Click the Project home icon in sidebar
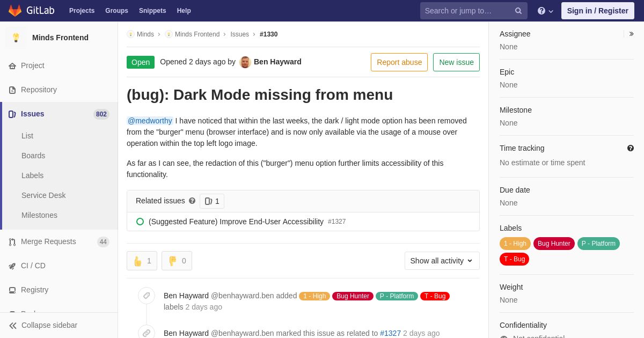The width and height of the screenshot is (644, 338). point(12,66)
